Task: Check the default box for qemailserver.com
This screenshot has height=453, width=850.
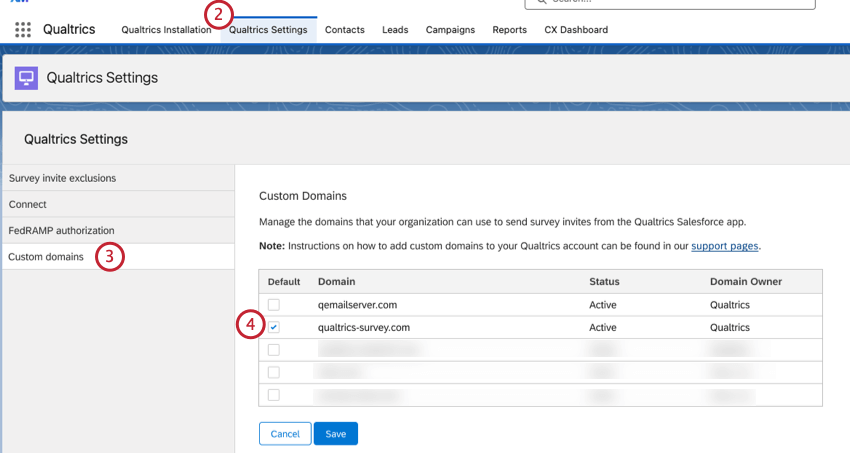Action: pos(274,304)
